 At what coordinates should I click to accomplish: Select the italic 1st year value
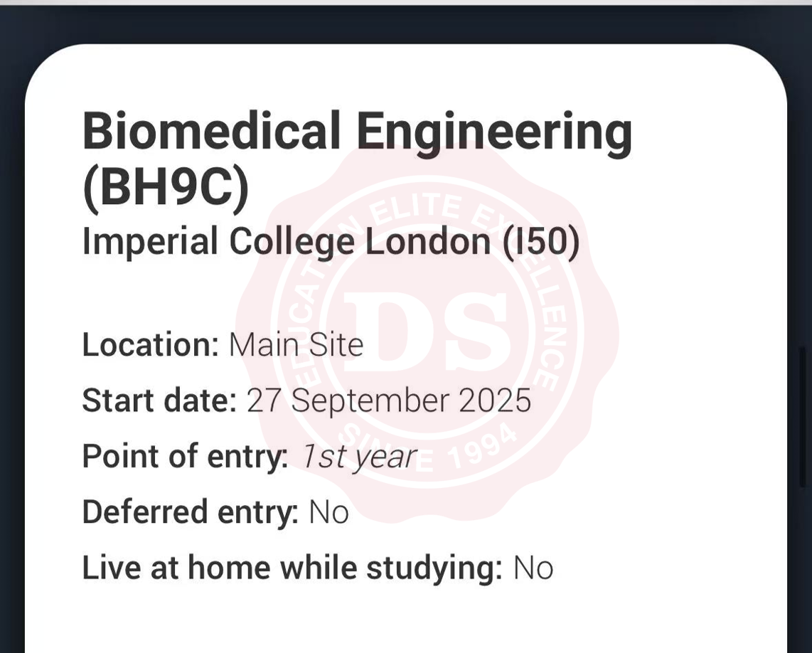point(358,456)
